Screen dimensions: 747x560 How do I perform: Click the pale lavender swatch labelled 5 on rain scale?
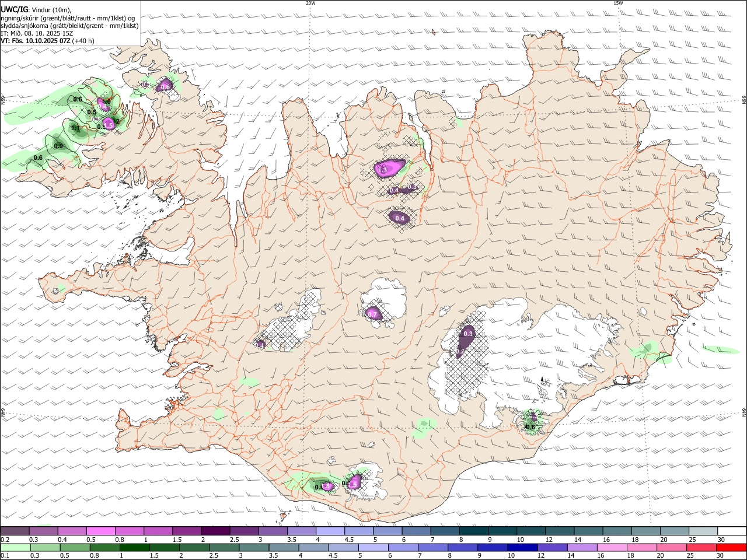pos(372,548)
